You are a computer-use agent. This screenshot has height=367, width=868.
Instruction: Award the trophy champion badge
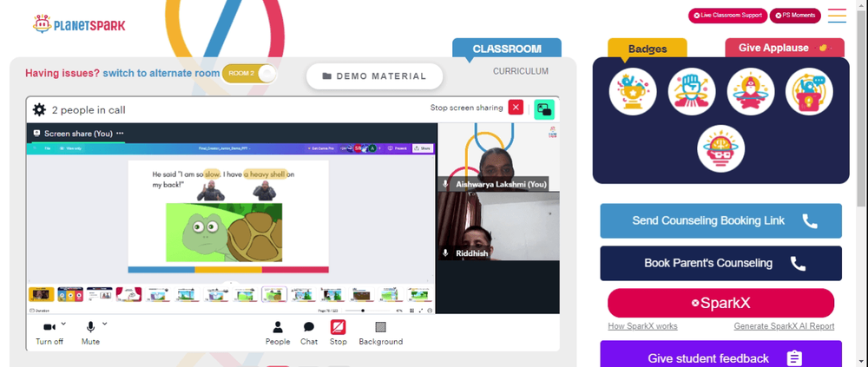(x=633, y=92)
